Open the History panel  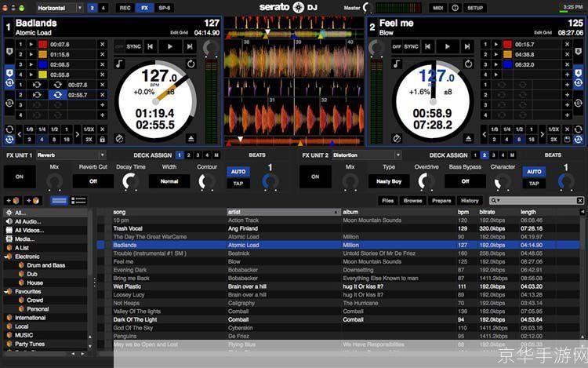[x=470, y=201]
